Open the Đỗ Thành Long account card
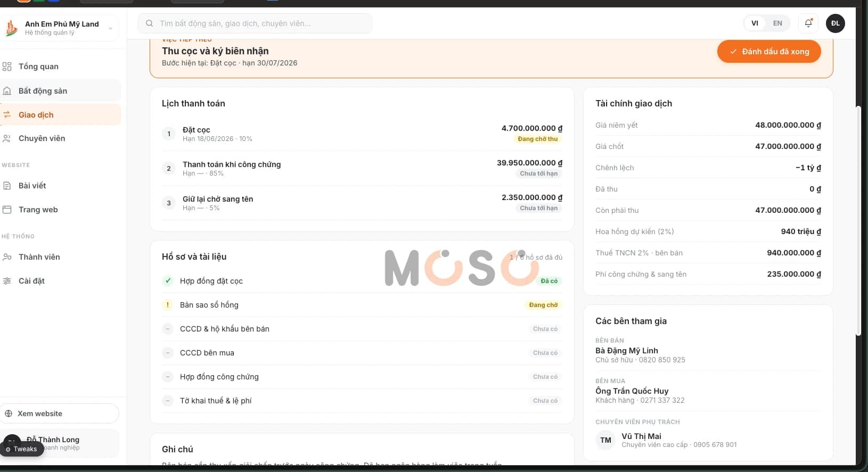Screen dimensions: 868x472 (x=60, y=443)
